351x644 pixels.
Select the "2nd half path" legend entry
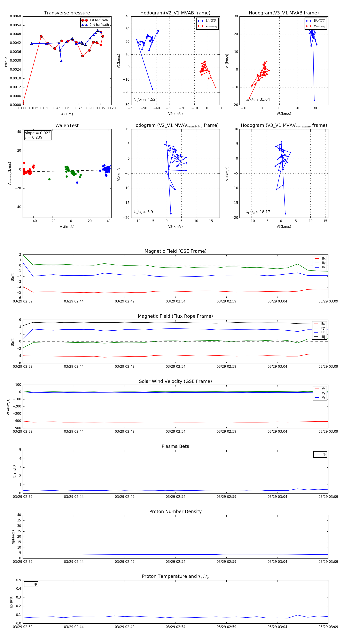tap(95, 25)
